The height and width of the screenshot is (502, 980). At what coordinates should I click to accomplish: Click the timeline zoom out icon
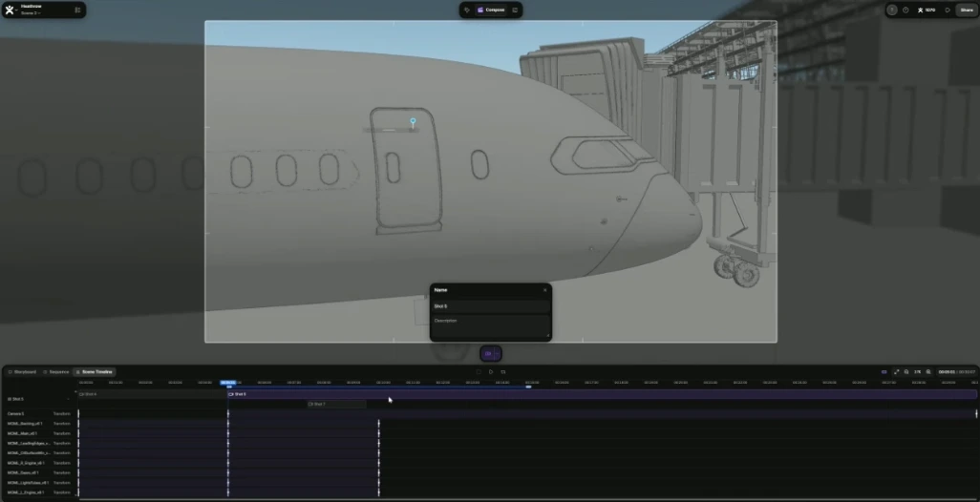tap(906, 372)
